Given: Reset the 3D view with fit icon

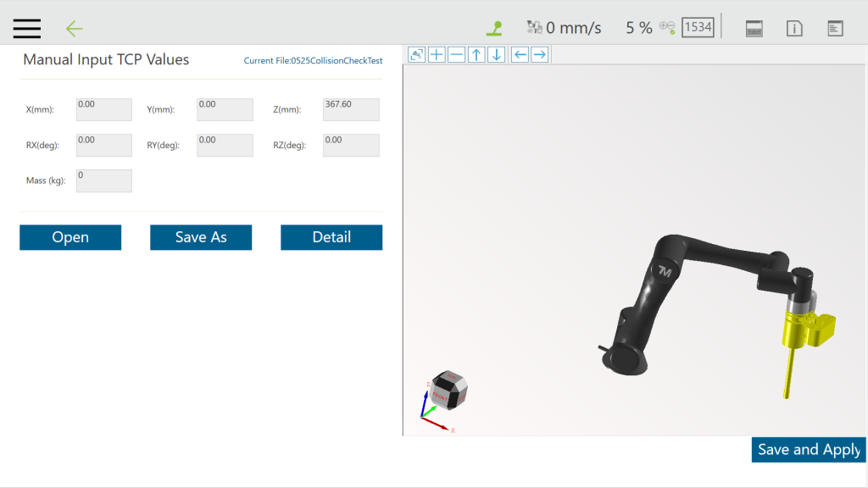Looking at the screenshot, I should [416, 54].
